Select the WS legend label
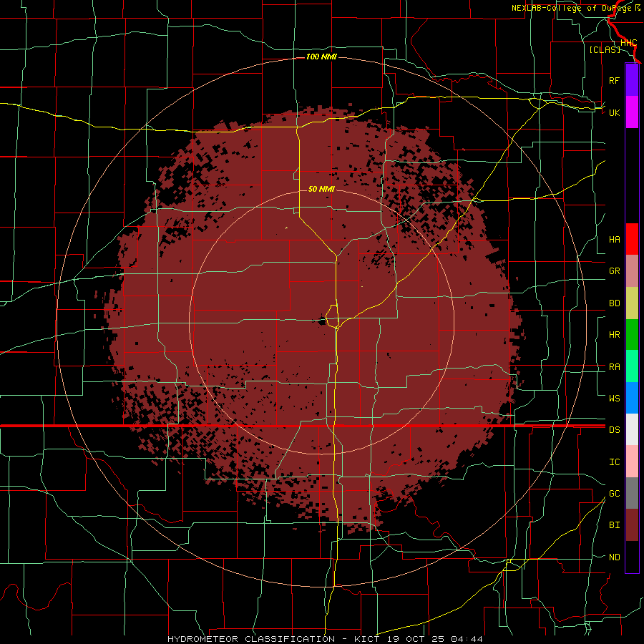644x644 pixels. click(614, 398)
